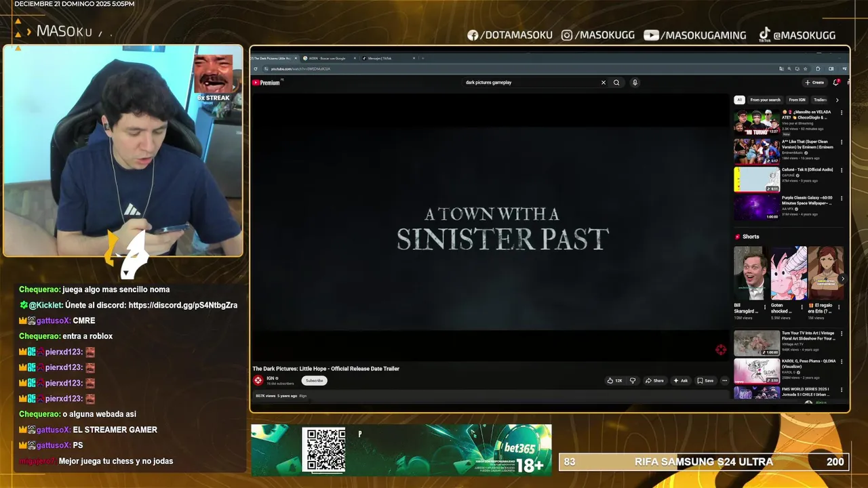Viewport: 868px width, 488px height.
Task: Focus the search field with 'dark pictures gameplay'
Action: pyautogui.click(x=529, y=83)
